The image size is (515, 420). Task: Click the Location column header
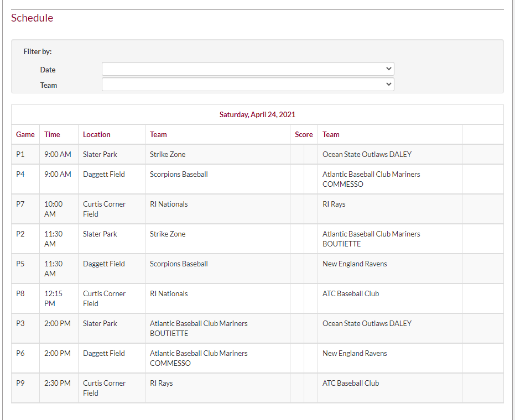97,134
